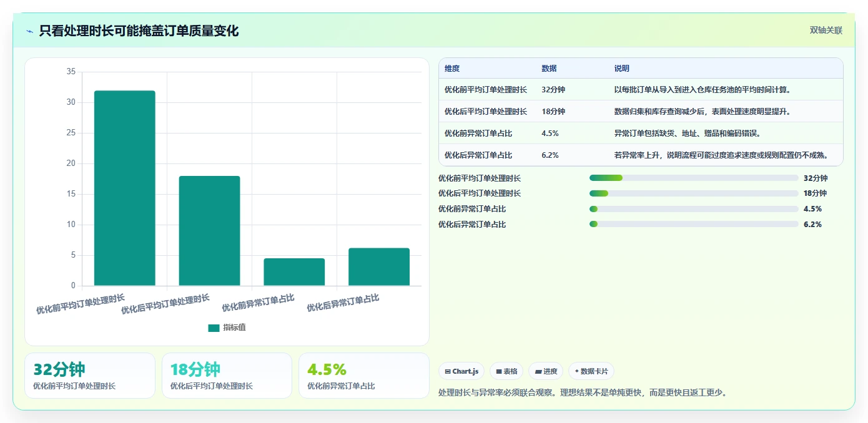This screenshot has width=868, height=423.
Task: Toggle the 指标值 legend swatch
Action: (214, 328)
